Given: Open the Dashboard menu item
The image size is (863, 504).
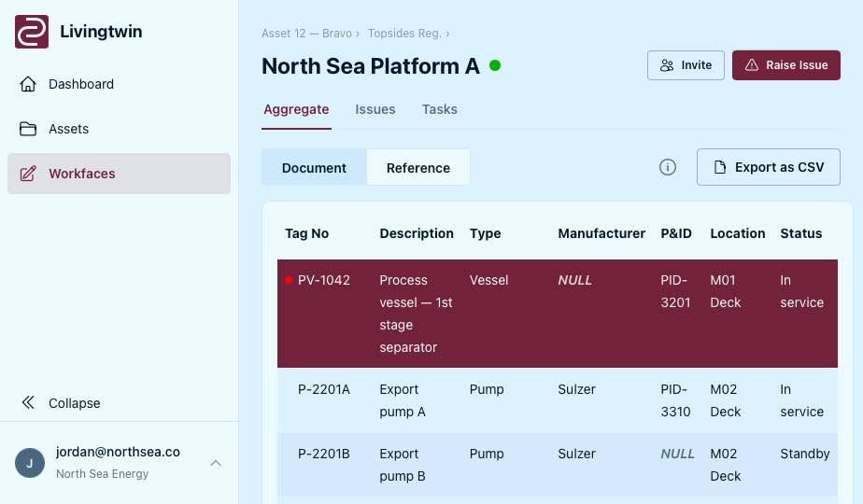Looking at the screenshot, I should click(119, 84).
